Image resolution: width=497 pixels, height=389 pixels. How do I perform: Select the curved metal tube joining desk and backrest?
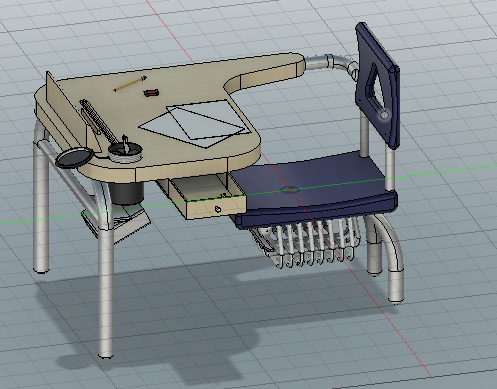pos(332,63)
